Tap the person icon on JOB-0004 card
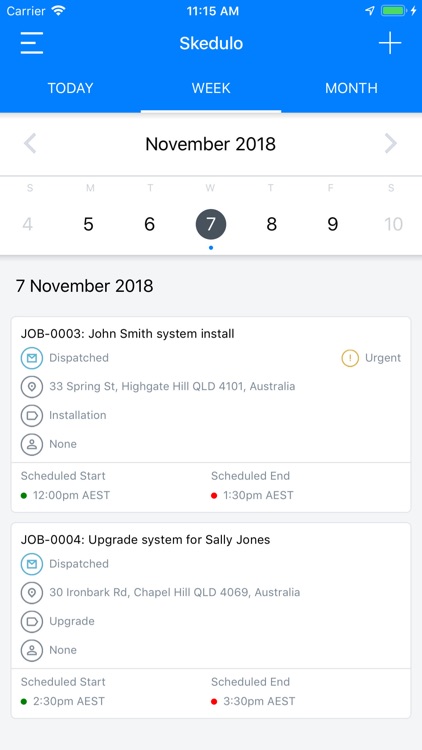The height and width of the screenshot is (750, 422). coord(32,650)
